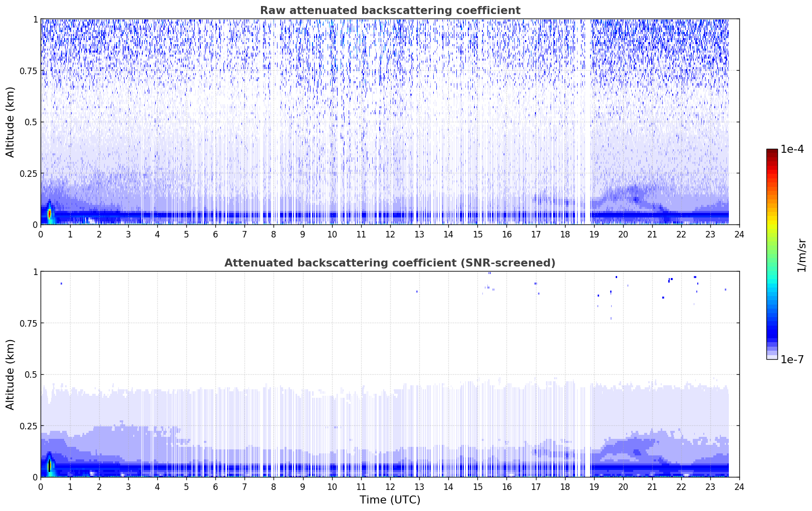Click the 'Attenuated backscattering coefficient (SNR-screened)' title
The image size is (812, 511).
point(390,263)
